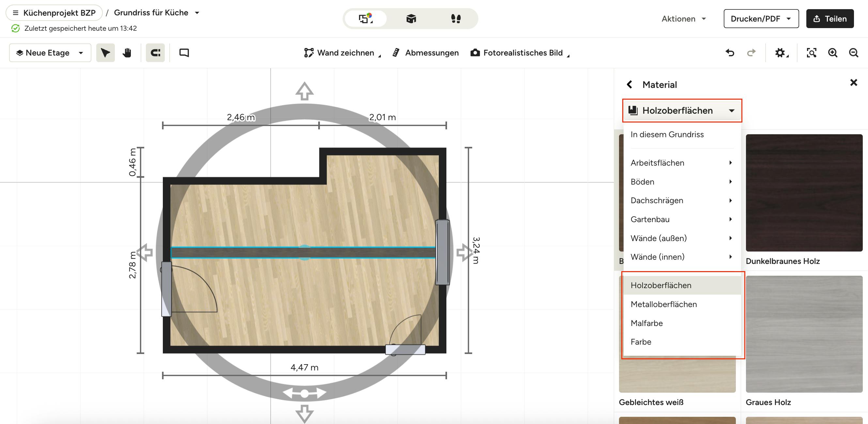The image size is (868, 424).
Task: Select the arrow pointer tool
Action: tap(105, 53)
